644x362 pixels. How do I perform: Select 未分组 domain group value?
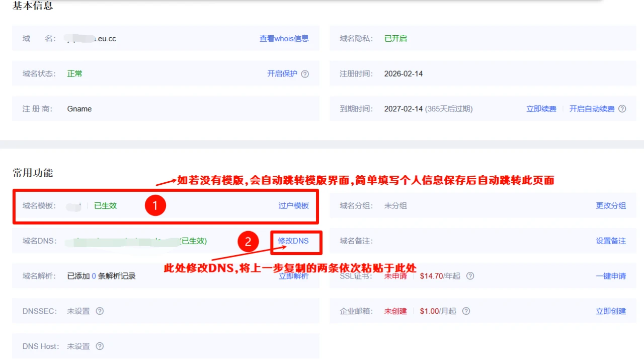(x=395, y=205)
